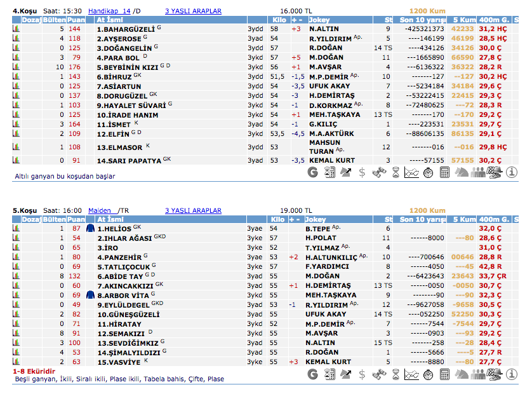Click the checkered flag icon under race 4
The height and width of the screenshot is (394, 532).
pos(495,172)
